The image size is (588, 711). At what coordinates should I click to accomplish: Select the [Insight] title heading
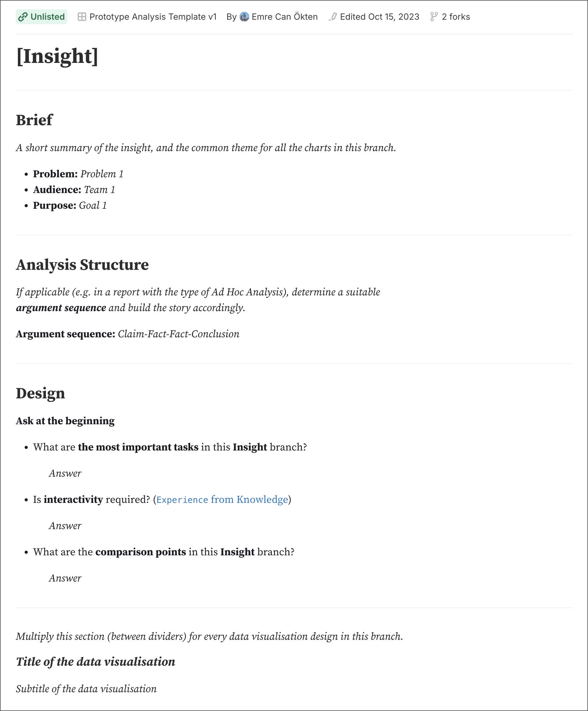(57, 56)
